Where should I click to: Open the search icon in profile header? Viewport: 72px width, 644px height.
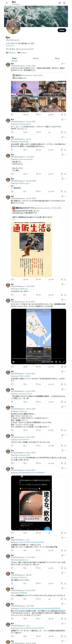pos(64,3)
